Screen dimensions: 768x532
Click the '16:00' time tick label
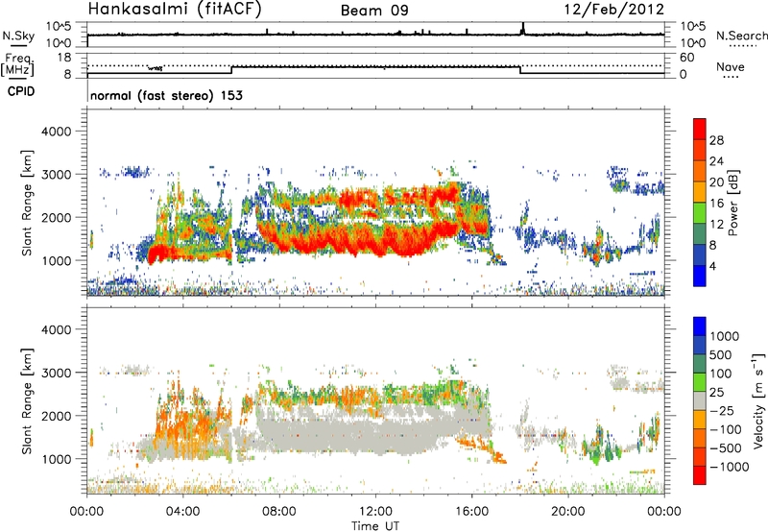pos(471,512)
